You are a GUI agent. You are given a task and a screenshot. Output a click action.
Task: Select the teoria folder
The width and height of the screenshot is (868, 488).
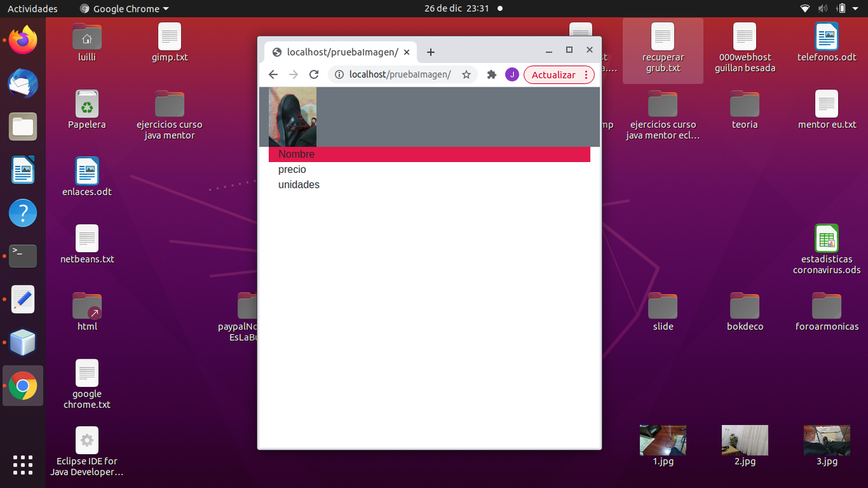pos(745,109)
